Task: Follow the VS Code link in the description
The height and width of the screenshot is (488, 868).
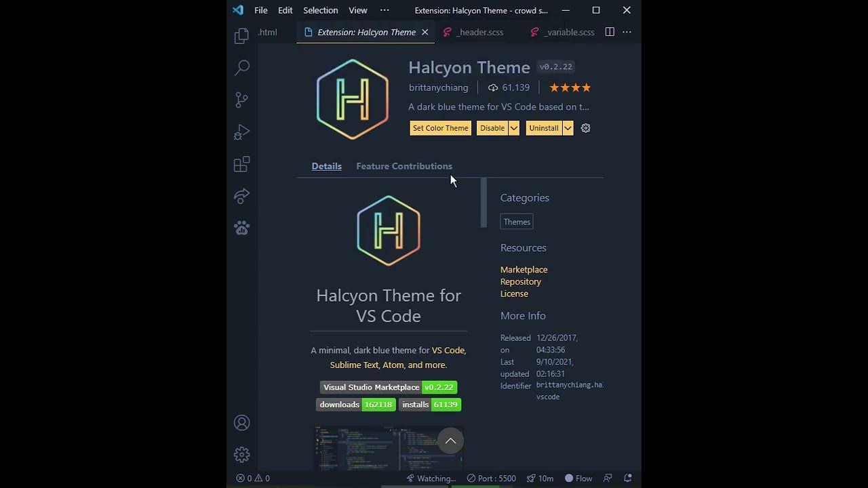Action: point(448,350)
